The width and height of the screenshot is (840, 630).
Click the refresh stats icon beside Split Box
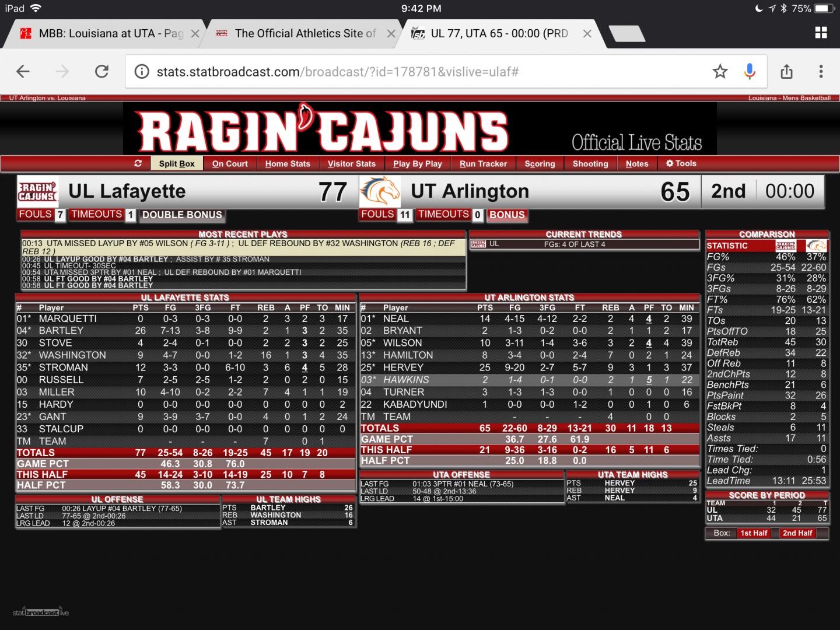pyautogui.click(x=138, y=164)
